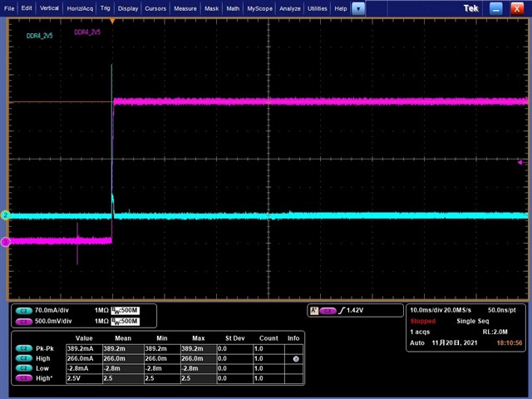532x399 pixels.
Task: Open the Measure menu
Action: click(x=185, y=8)
